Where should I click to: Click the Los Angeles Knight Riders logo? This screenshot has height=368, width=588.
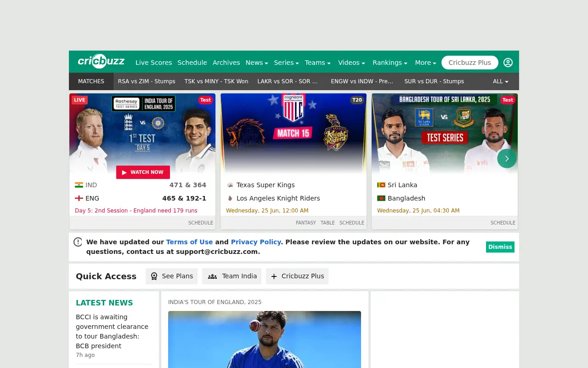(x=230, y=198)
